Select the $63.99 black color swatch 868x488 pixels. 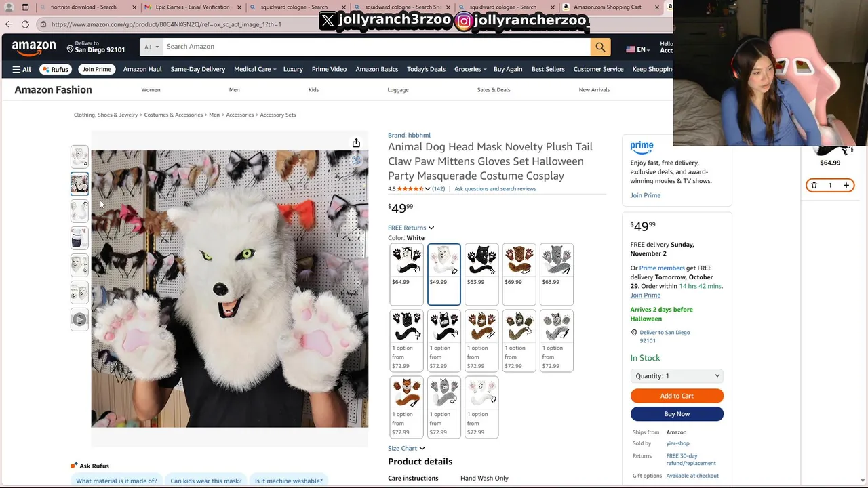481,274
